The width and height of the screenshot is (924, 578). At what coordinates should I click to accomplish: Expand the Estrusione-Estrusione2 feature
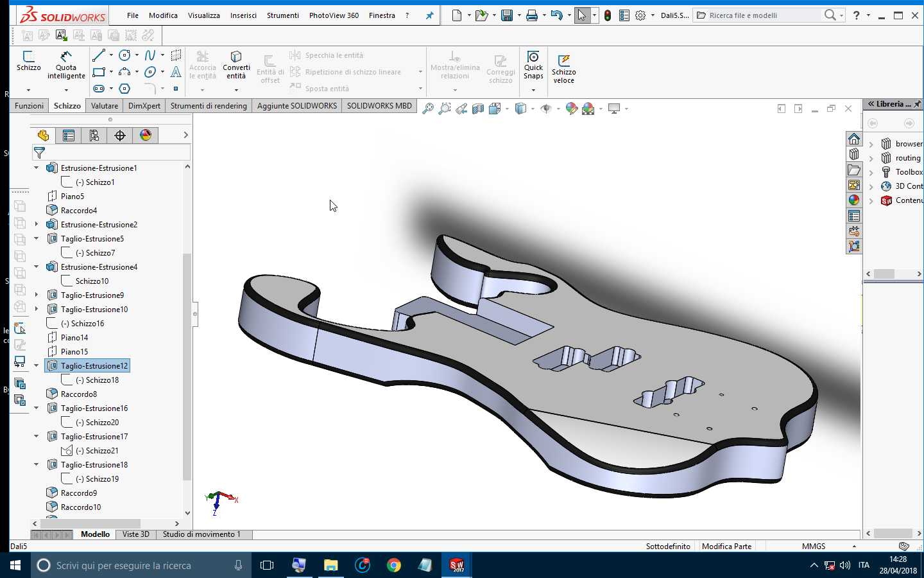(37, 224)
